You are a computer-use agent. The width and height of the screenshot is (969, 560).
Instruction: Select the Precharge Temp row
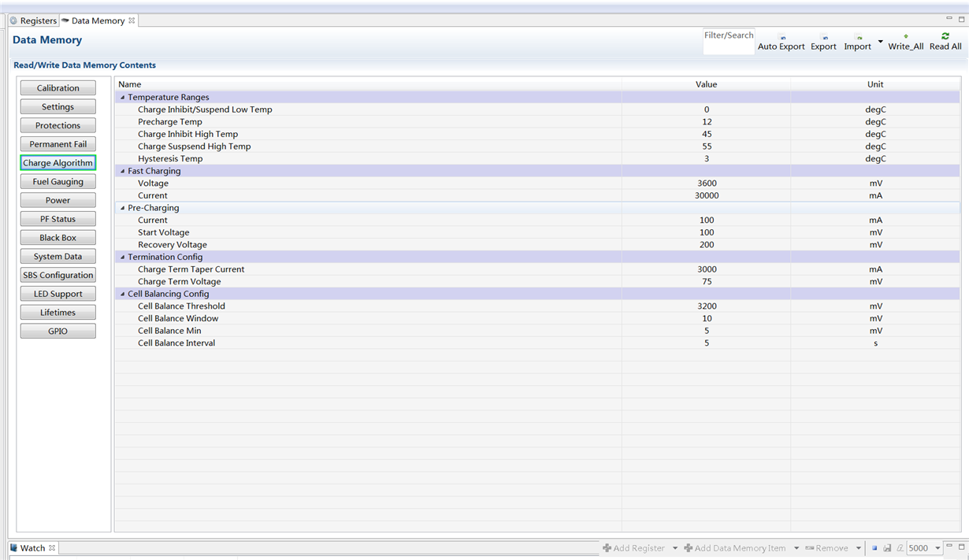pos(537,122)
